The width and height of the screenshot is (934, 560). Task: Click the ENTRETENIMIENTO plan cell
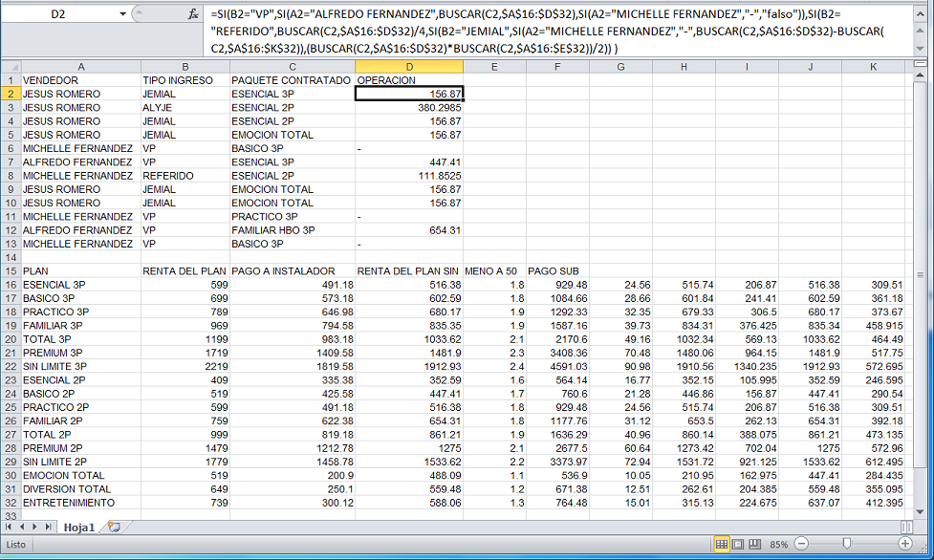tap(81, 503)
